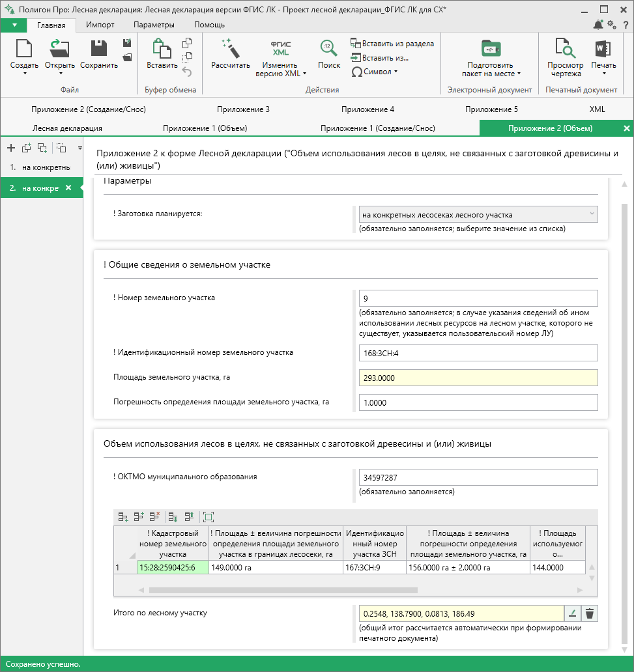Click the help question mark icon
Screen dimensions: 634x672
tap(626, 25)
